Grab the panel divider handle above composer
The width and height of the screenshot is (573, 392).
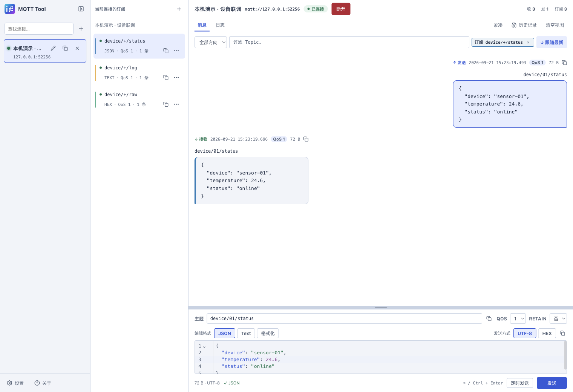[x=381, y=308]
